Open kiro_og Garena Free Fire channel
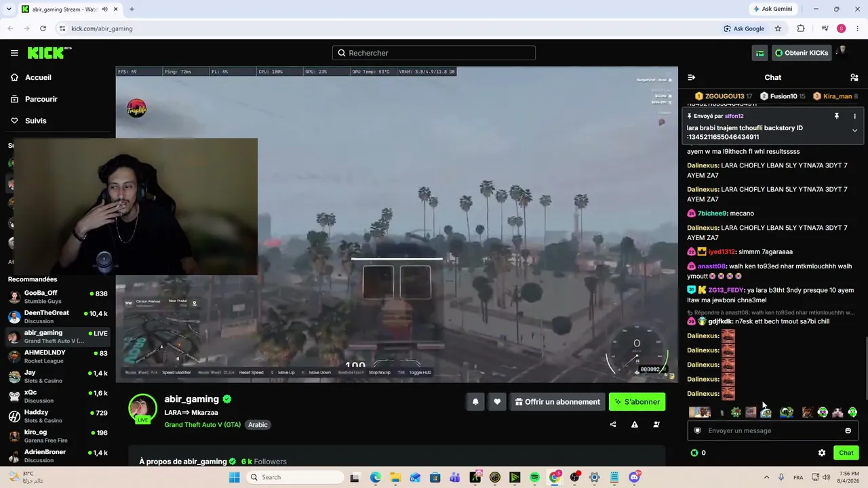This screenshot has height=488, width=868. coord(58,436)
